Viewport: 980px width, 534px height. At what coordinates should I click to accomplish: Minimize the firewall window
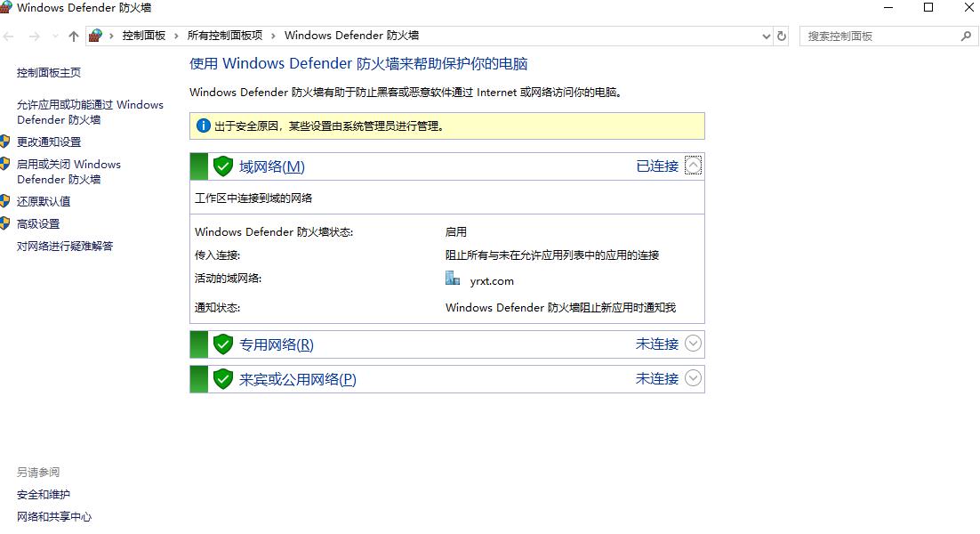[x=888, y=7]
